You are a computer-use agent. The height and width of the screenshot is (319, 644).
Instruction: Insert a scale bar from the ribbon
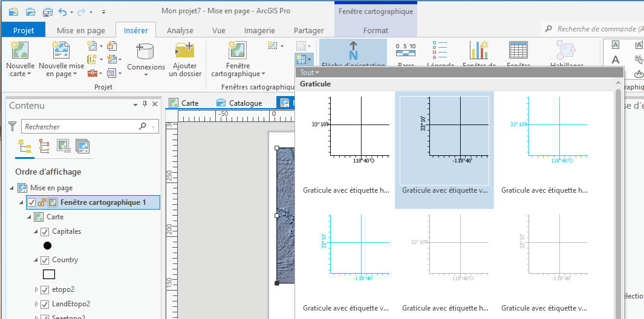(x=405, y=51)
